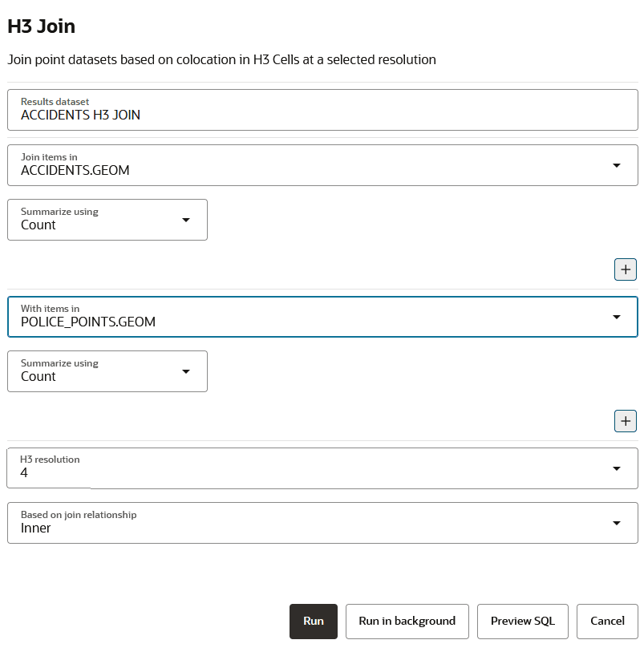
Task: Open first Summarize using Count selector
Action: [x=96, y=220]
